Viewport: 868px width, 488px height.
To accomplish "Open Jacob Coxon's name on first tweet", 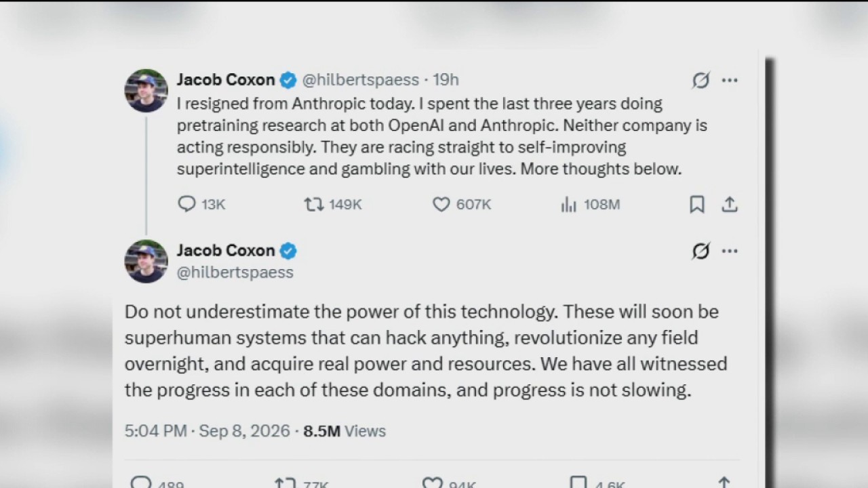I will [226, 79].
